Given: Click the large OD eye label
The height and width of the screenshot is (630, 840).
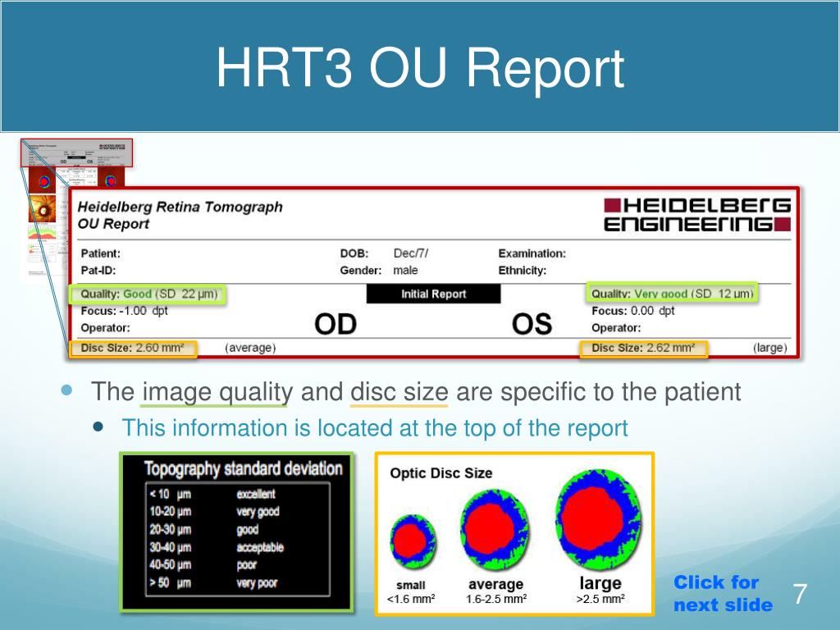Looking at the screenshot, I should (x=336, y=324).
